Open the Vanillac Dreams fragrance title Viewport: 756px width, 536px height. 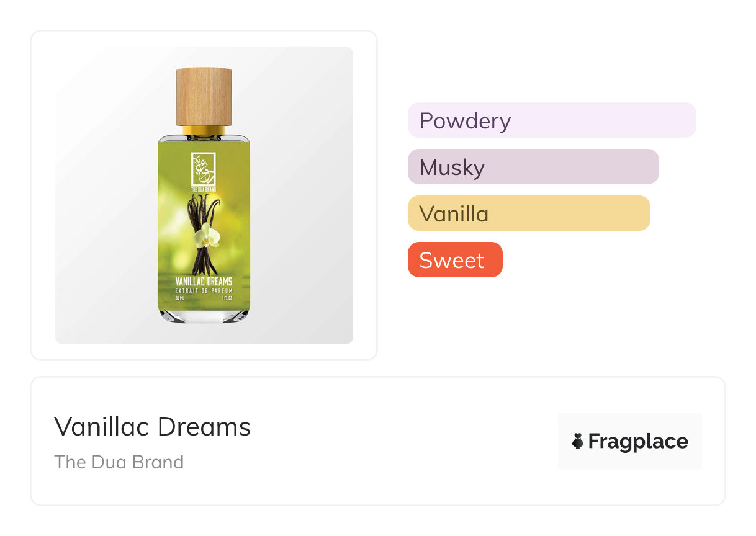(153, 427)
